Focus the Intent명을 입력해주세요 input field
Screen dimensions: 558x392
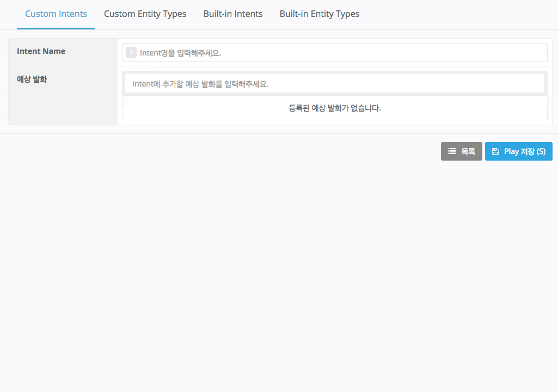point(338,53)
